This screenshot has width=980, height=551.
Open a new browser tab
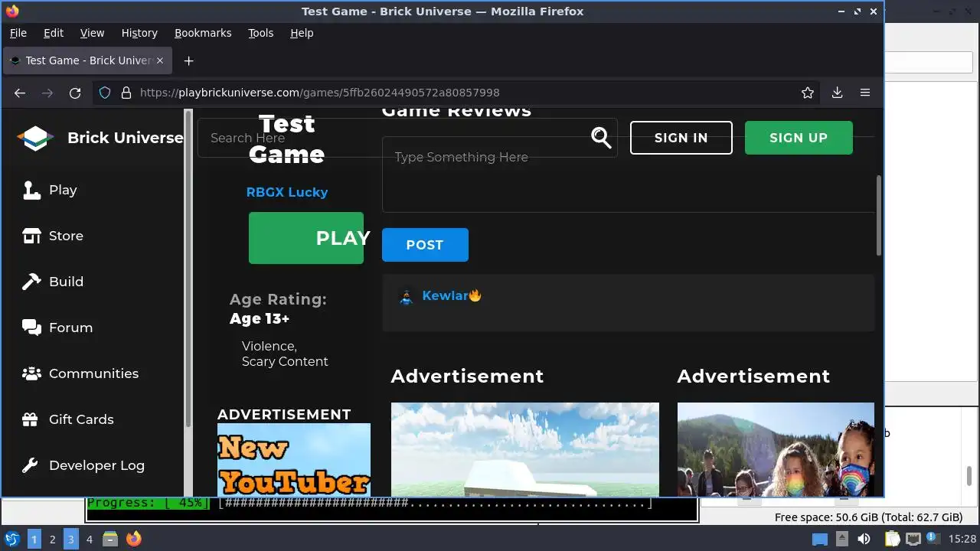coord(188,60)
